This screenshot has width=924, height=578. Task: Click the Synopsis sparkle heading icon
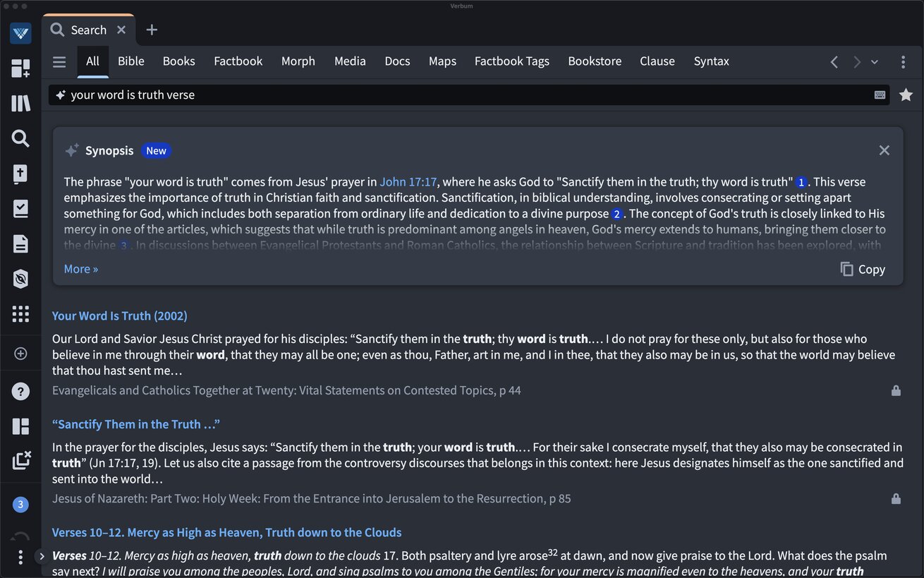pyautogui.click(x=72, y=150)
